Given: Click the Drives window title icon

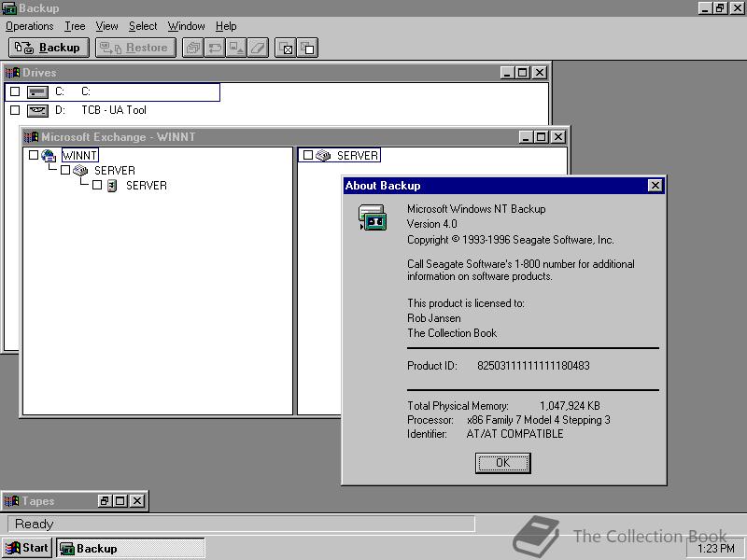Looking at the screenshot, I should coord(12,73).
